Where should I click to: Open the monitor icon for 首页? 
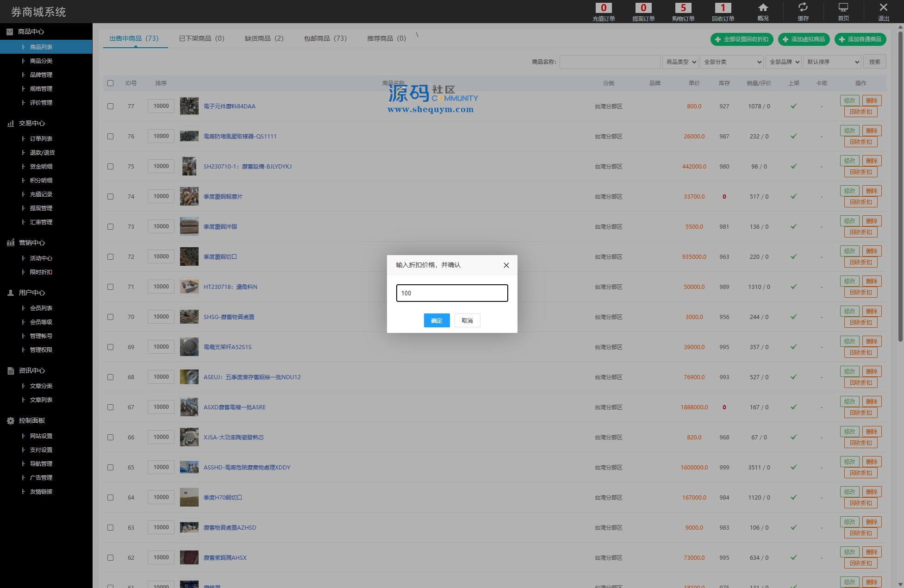(843, 8)
